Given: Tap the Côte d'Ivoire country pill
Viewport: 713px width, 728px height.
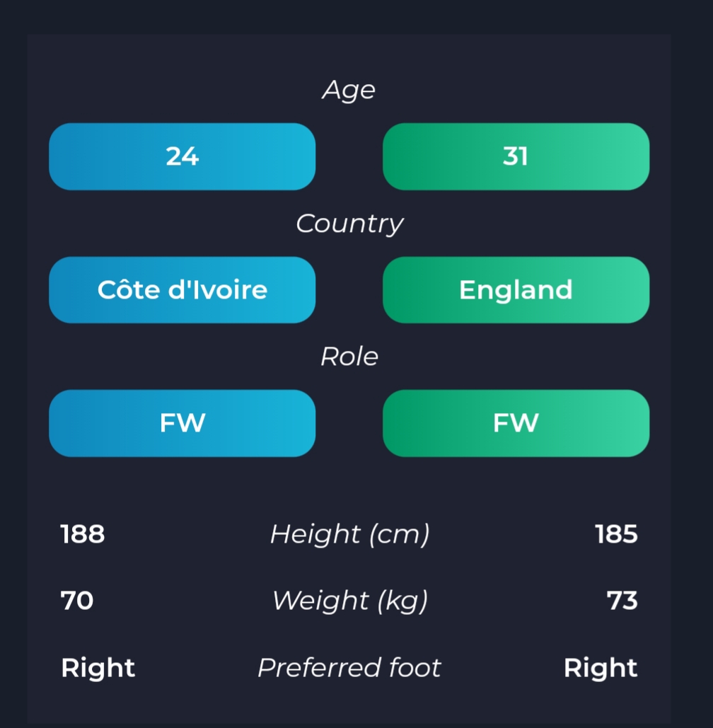Looking at the screenshot, I should [x=182, y=290].
